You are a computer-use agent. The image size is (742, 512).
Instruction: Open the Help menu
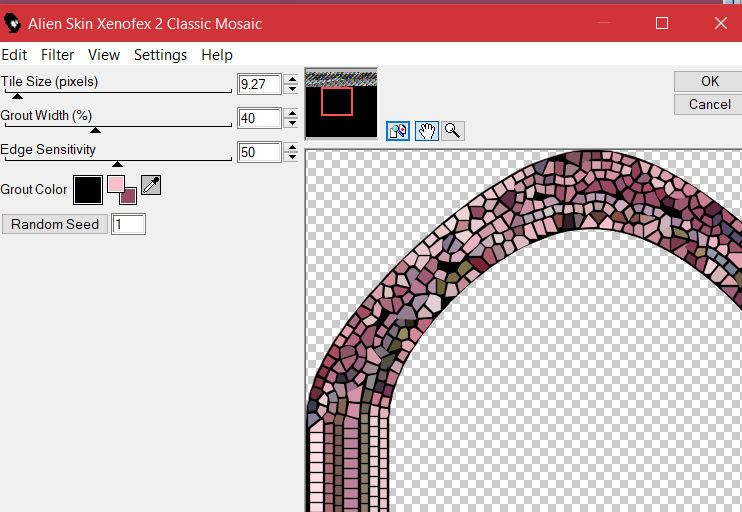[217, 55]
